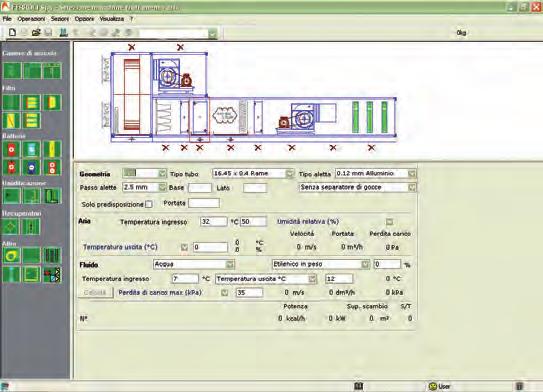Screen dimensions: 543x392
Task: Open the fluid Temperatura uscita °C combo box
Action: point(266,279)
